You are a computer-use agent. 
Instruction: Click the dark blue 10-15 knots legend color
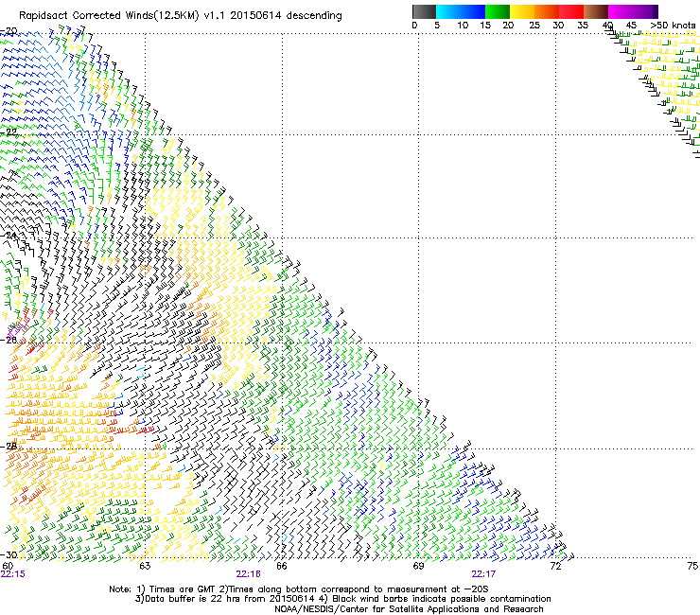[x=473, y=11]
